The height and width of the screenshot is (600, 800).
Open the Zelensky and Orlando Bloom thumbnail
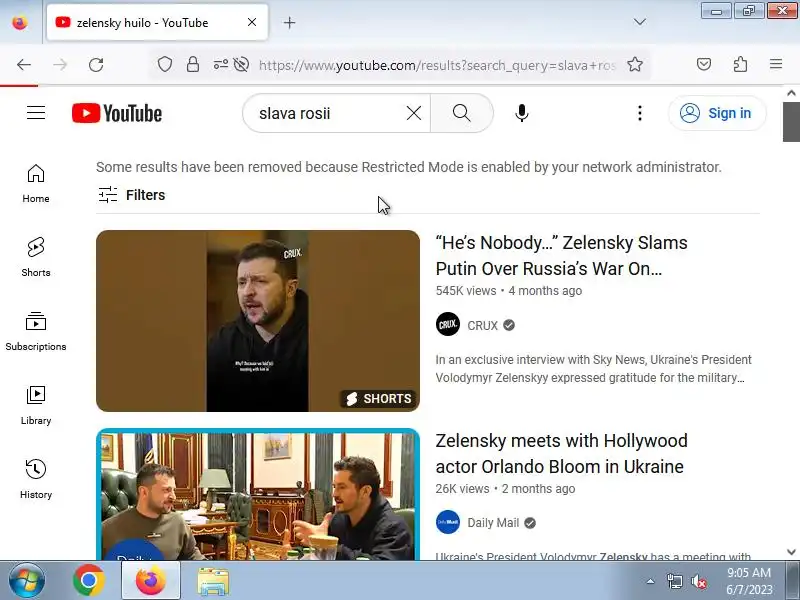coord(258,494)
